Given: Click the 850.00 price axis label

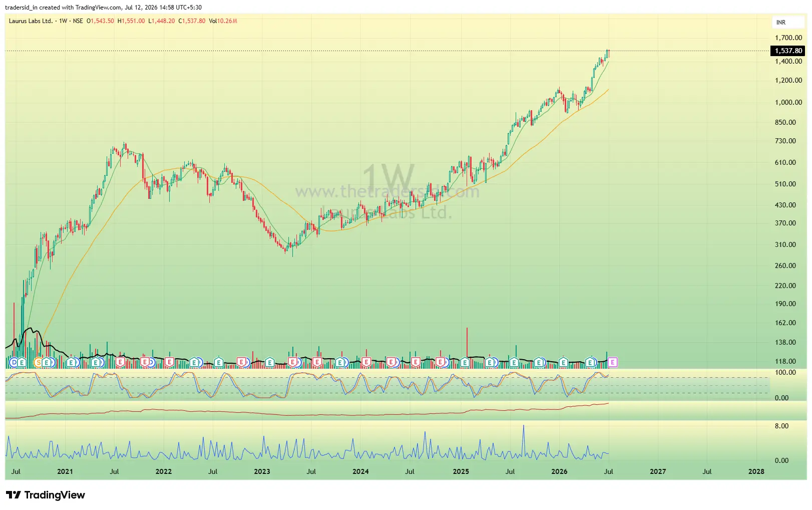Looking at the screenshot, I should click(x=785, y=122).
